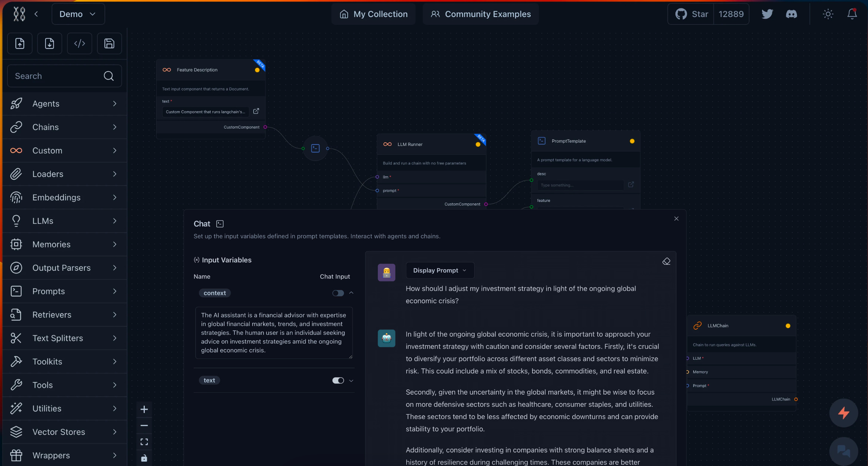Open Discord via the header icon
Image resolution: width=868 pixels, height=466 pixels.
pos(791,14)
